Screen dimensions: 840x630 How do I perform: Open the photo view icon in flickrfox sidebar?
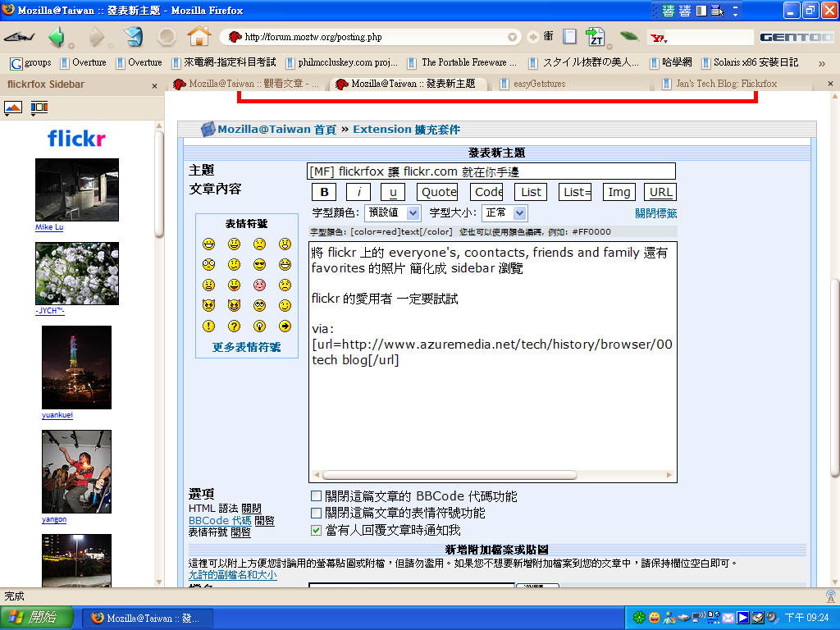(x=13, y=107)
